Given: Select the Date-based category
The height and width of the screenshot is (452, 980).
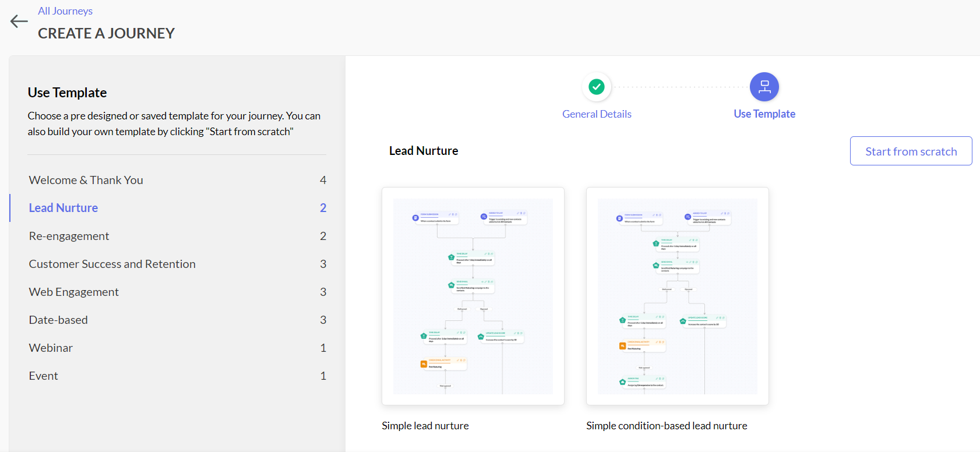Looking at the screenshot, I should tap(58, 320).
